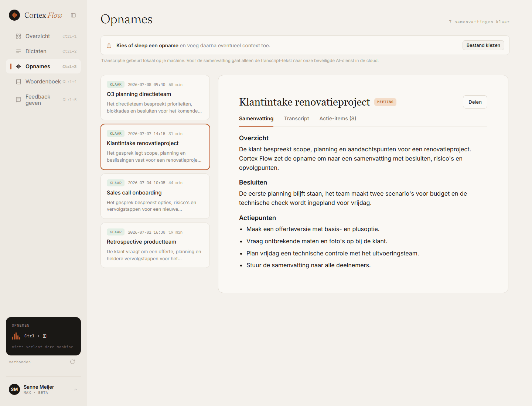The image size is (532, 406).
Task: Click 'Maak een offerteversie' action item
Action: click(x=313, y=229)
